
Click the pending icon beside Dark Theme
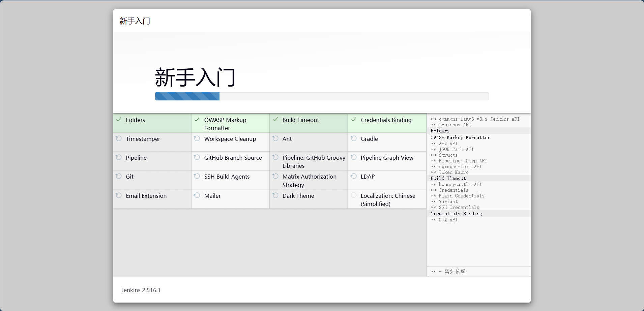(275, 195)
